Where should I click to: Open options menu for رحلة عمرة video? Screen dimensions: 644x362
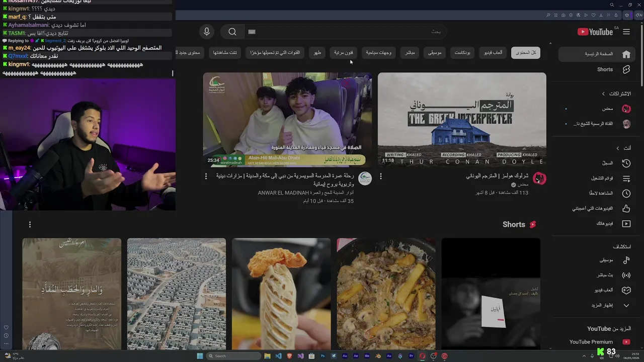206,176
